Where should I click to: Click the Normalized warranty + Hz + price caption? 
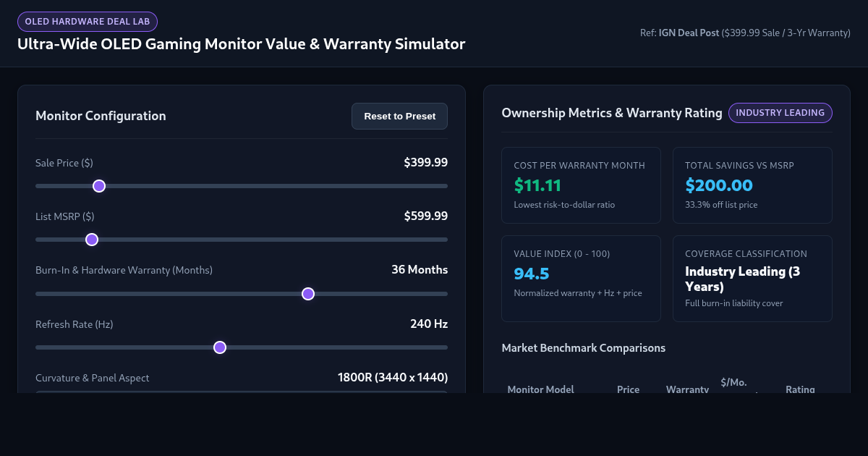pos(578,293)
